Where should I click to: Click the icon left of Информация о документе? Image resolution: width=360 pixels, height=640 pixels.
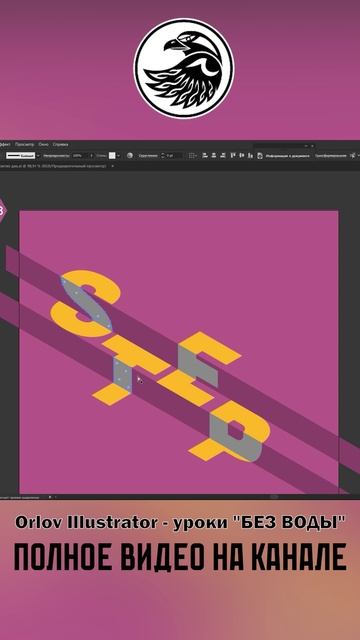click(x=260, y=156)
